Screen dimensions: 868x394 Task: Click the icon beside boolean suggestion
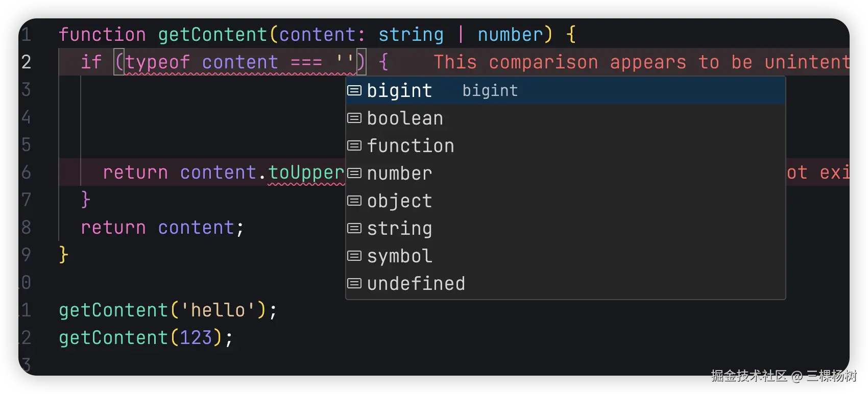point(354,118)
